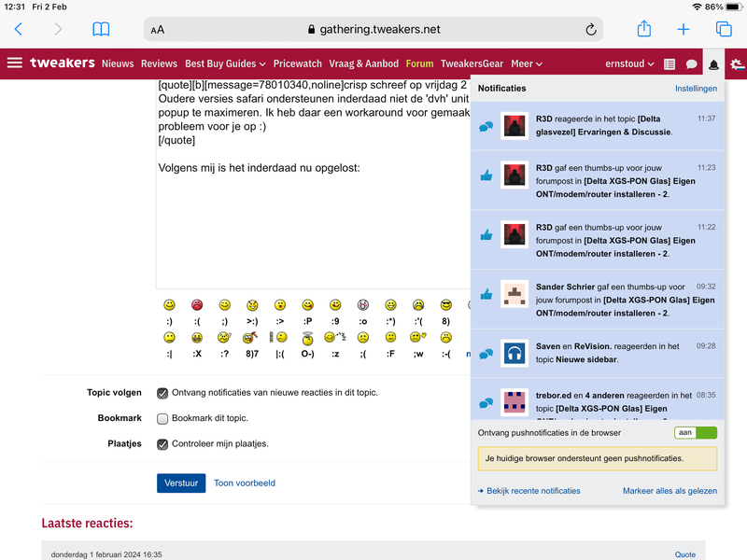747x560 pixels.
Task: Toggle the notifications bell icon
Action: [713, 64]
